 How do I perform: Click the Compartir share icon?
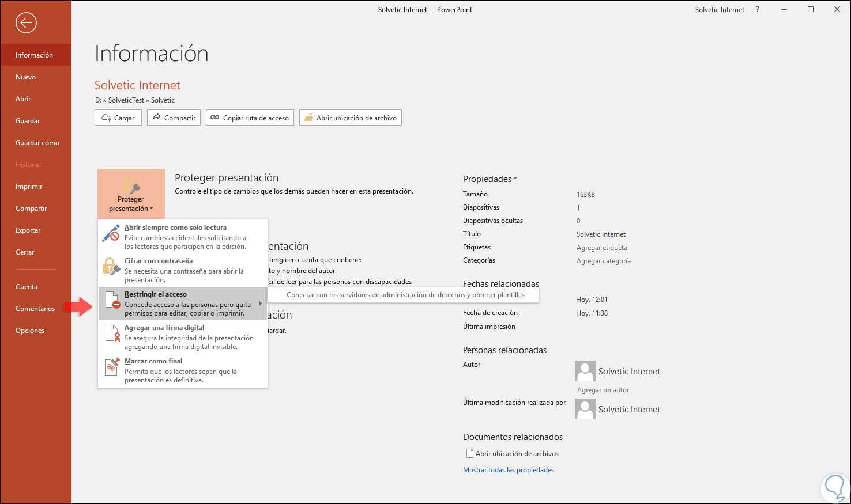coord(156,118)
